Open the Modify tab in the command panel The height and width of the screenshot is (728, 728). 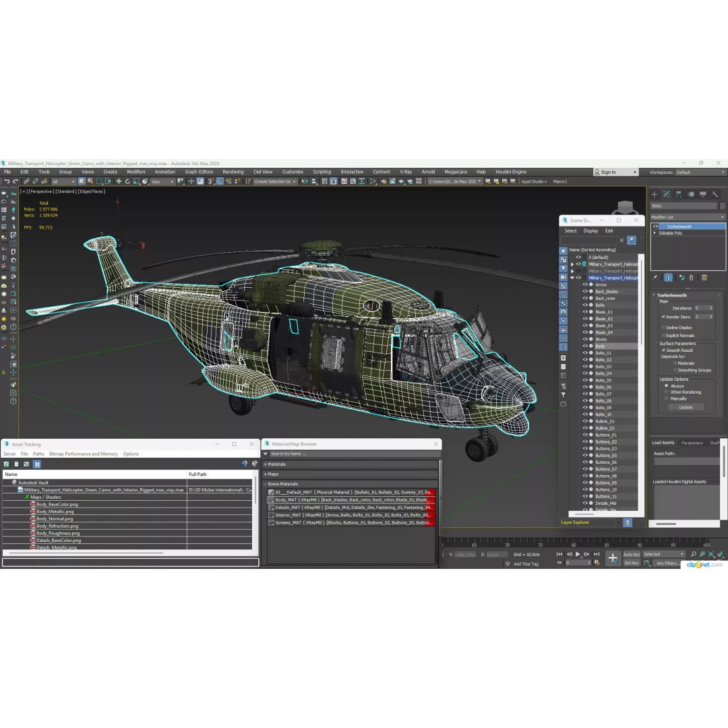coord(666,194)
